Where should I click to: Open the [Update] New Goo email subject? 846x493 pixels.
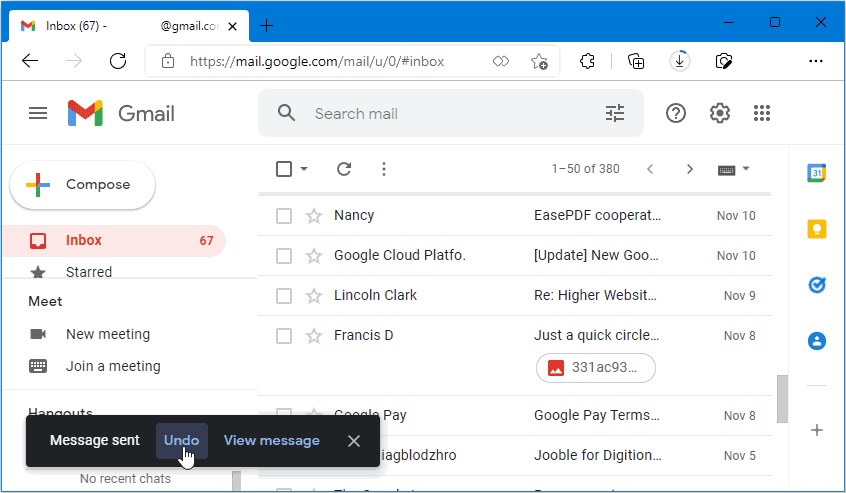(x=596, y=256)
